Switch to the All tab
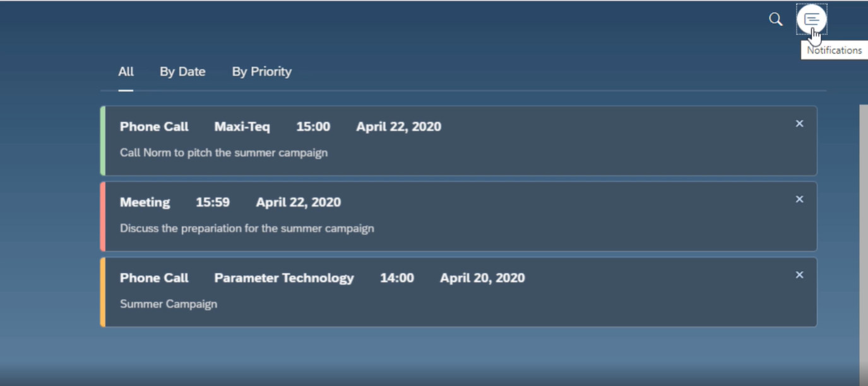This screenshot has height=386, width=868. (x=126, y=71)
